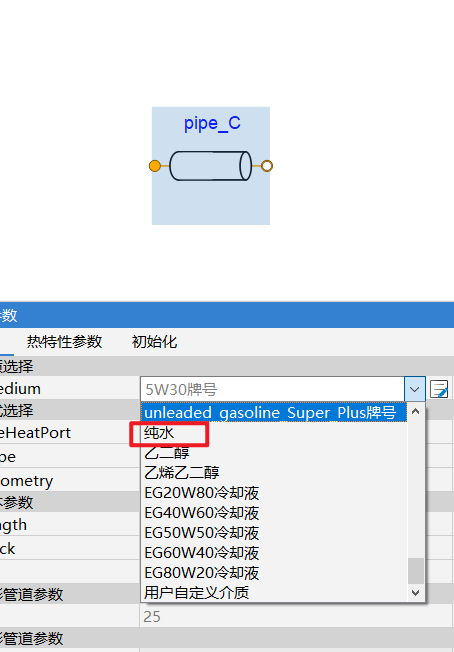Image resolution: width=454 pixels, height=652 pixels.
Task: Click scroll-up arrow of medium list
Action: (416, 412)
